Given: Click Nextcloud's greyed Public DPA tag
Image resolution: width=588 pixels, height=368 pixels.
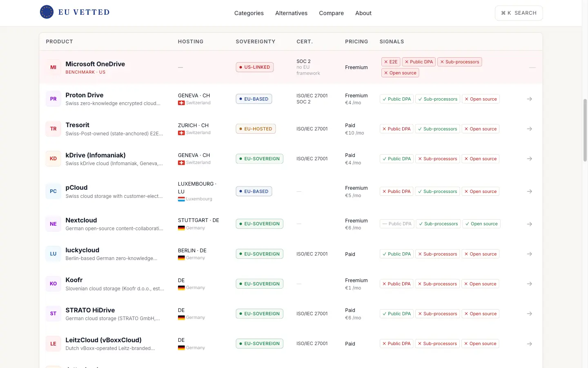Looking at the screenshot, I should click(397, 224).
